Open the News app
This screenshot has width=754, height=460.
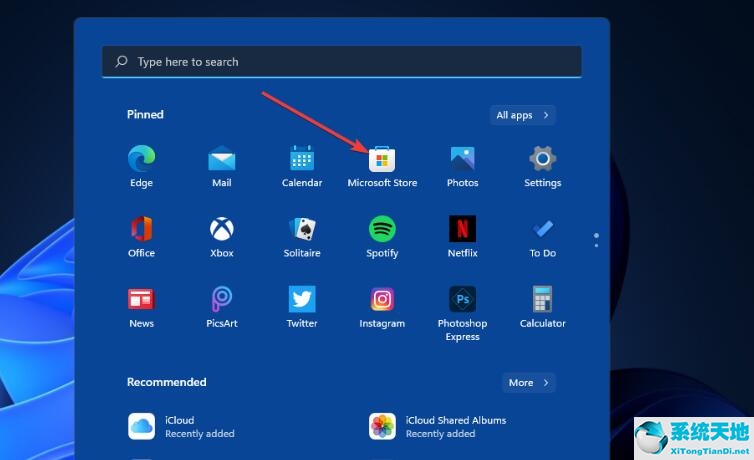click(141, 308)
